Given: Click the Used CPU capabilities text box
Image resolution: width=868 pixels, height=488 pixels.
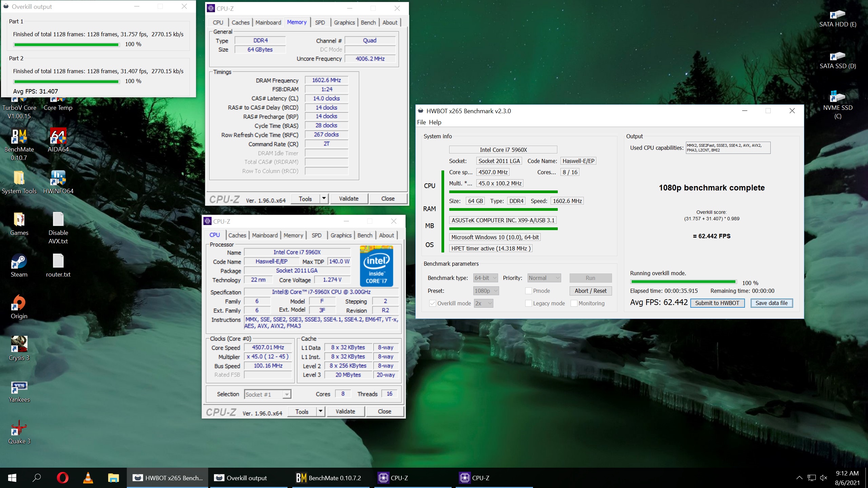Looking at the screenshot, I should 728,148.
